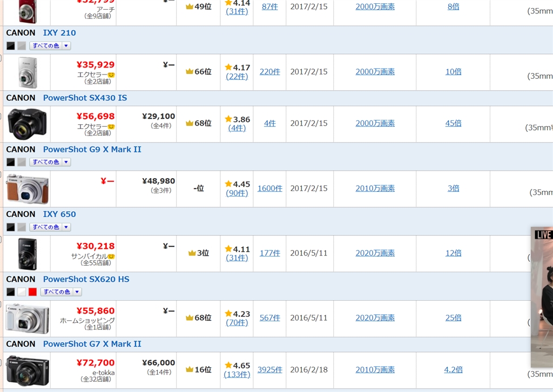Click the ¥56,698 price for SX430 IS
Screen dimensions: 553x392
[x=96, y=116]
